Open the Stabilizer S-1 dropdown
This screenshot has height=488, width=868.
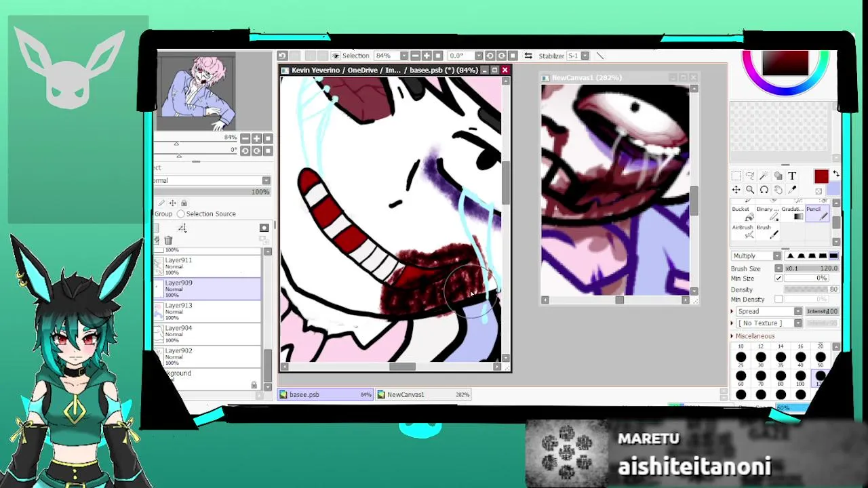(585, 56)
